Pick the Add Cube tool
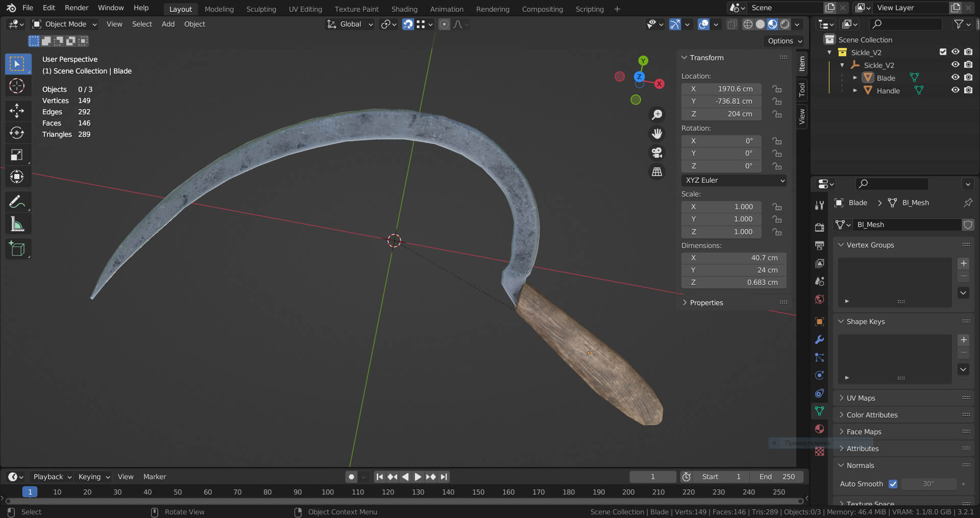980x518 pixels. click(17, 249)
